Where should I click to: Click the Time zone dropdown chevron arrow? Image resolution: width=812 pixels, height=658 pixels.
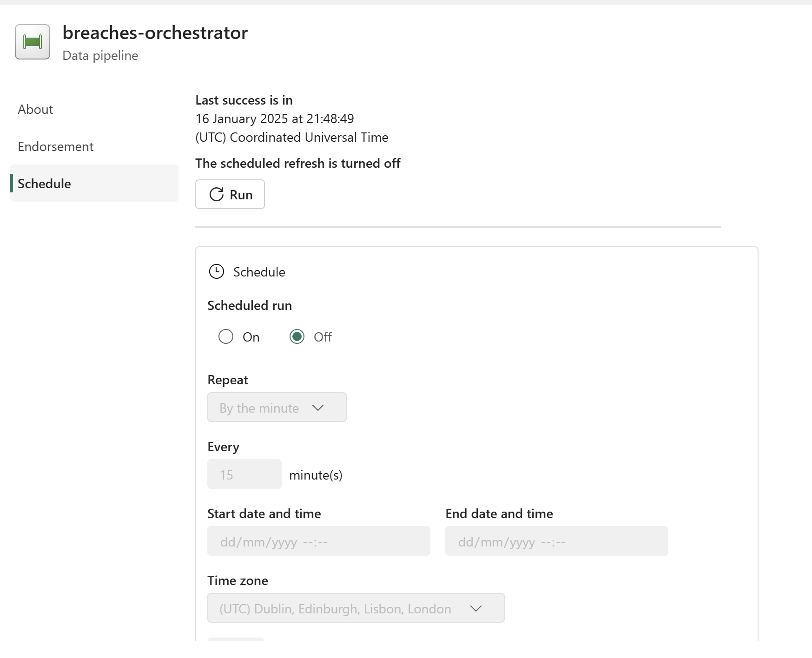476,608
